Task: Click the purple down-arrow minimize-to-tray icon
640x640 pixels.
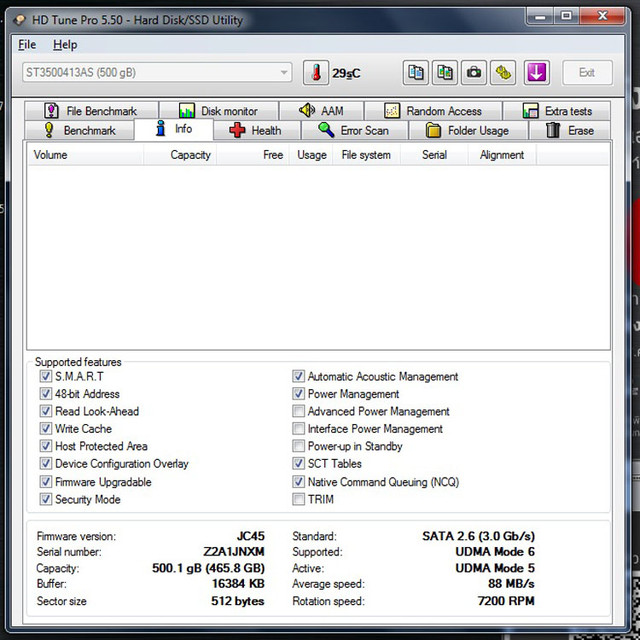Action: coord(536,73)
